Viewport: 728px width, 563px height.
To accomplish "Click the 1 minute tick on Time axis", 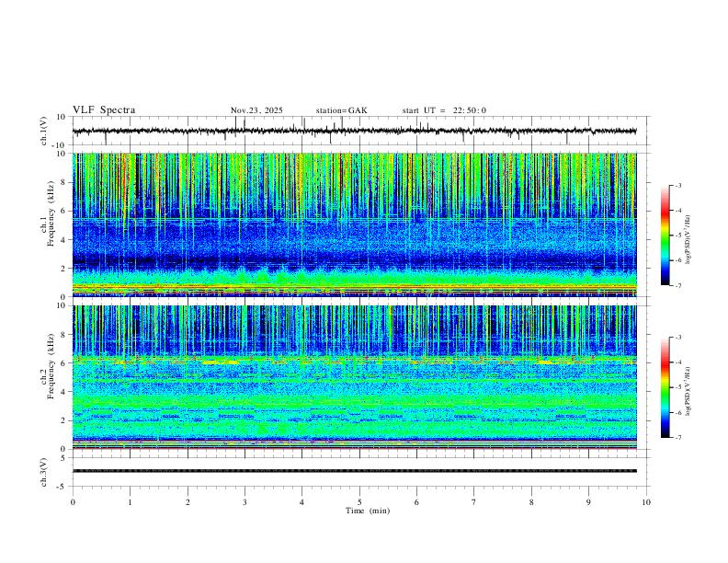I will click(130, 502).
